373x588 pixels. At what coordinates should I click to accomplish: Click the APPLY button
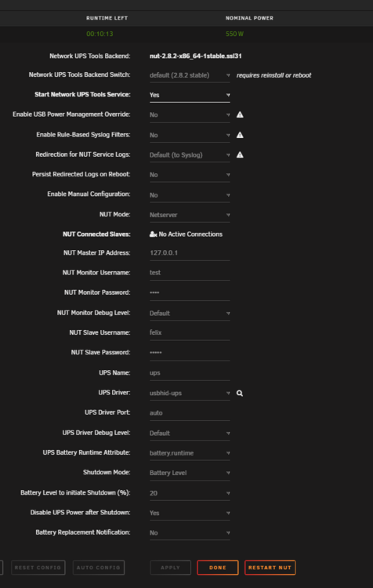coord(171,568)
